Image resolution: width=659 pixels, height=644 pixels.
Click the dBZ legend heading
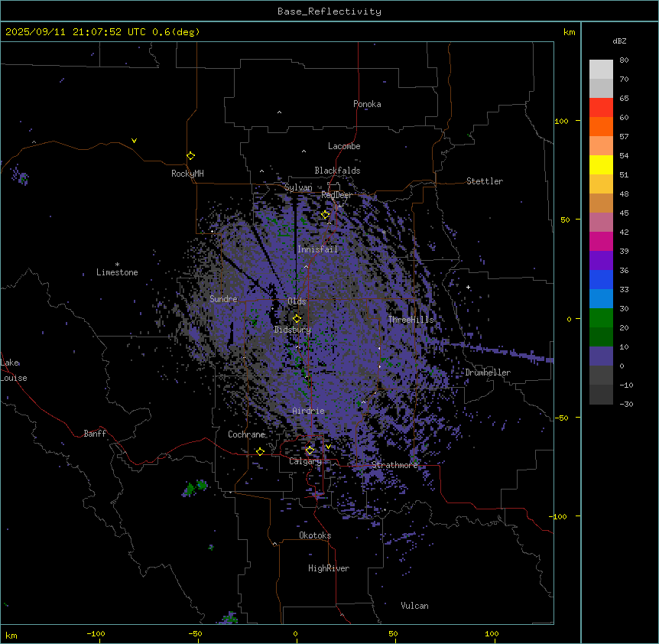click(619, 41)
